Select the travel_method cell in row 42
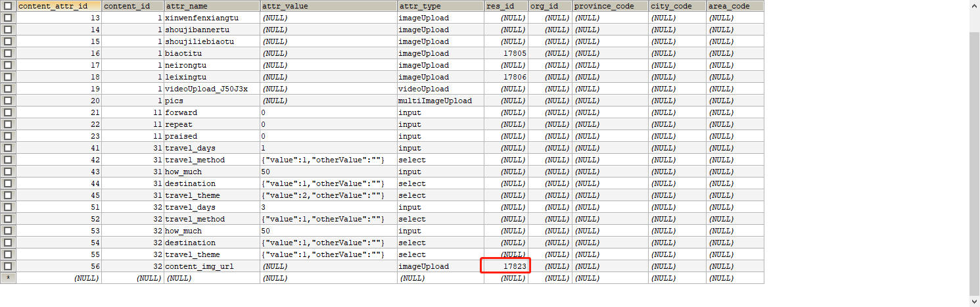Image resolution: width=980 pixels, height=307 pixels. tap(212, 160)
